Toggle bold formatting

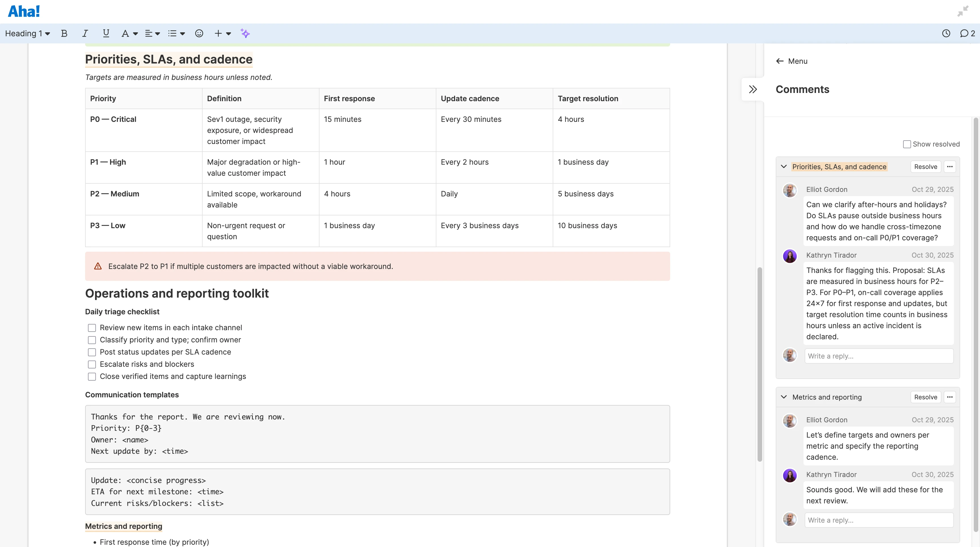[64, 33]
